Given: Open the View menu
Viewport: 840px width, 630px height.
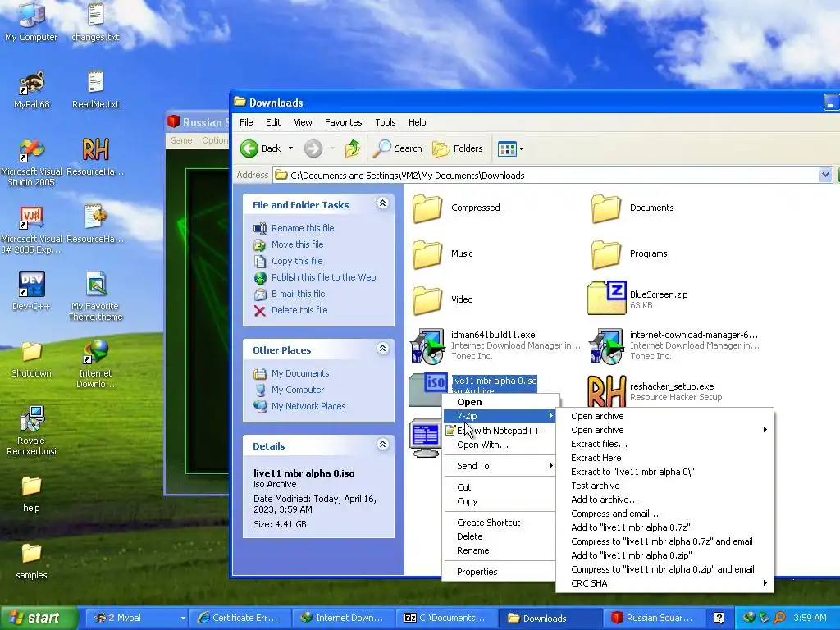Looking at the screenshot, I should point(303,122).
